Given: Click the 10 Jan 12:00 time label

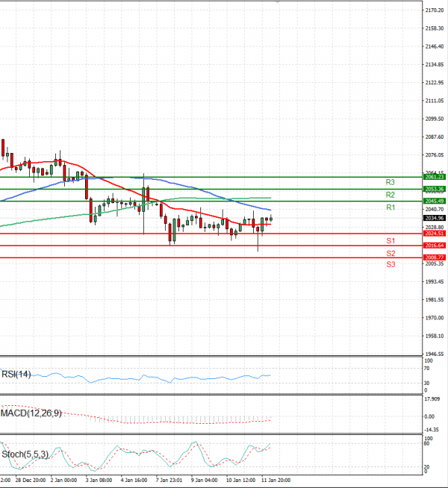Looking at the screenshot, I should point(240,481).
